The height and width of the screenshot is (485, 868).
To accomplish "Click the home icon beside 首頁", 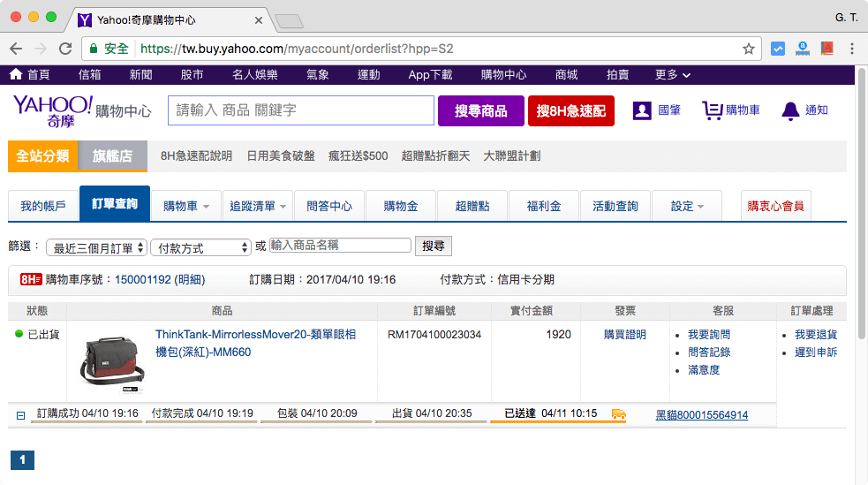I will pos(16,74).
